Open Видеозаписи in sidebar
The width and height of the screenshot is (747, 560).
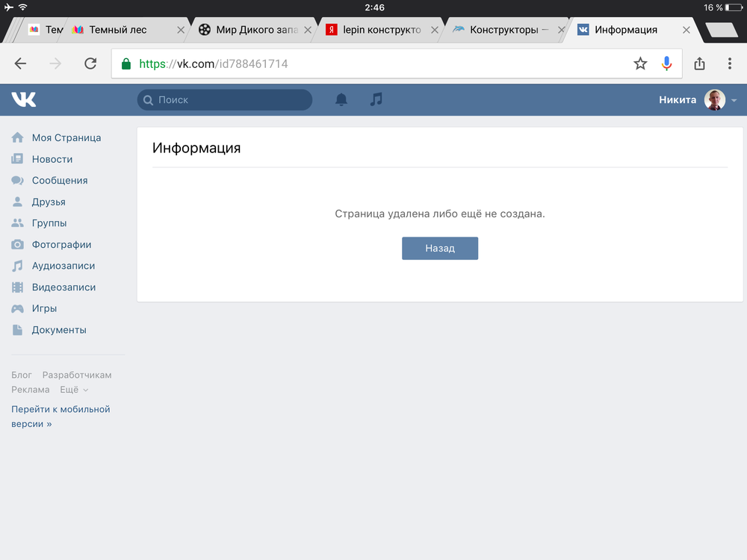pyautogui.click(x=63, y=287)
